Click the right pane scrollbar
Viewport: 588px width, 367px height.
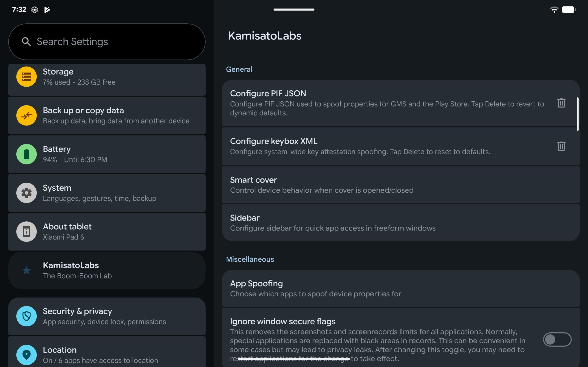pyautogui.click(x=578, y=114)
